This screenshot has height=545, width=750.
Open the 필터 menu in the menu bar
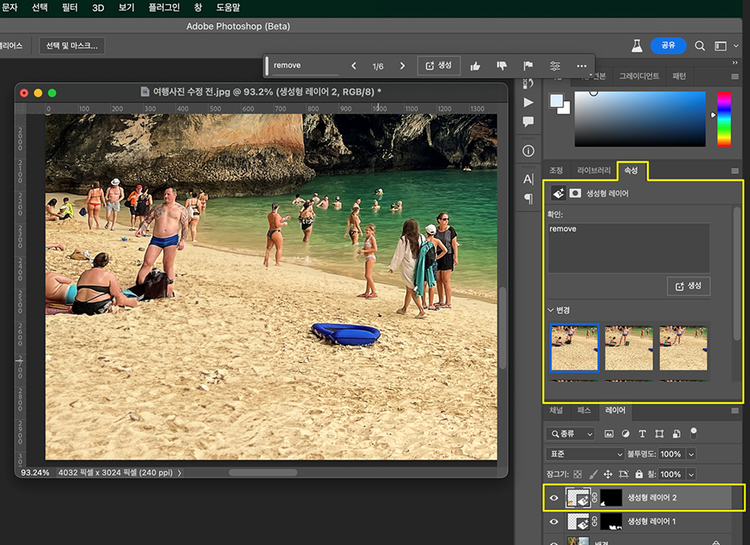pyautogui.click(x=70, y=7)
